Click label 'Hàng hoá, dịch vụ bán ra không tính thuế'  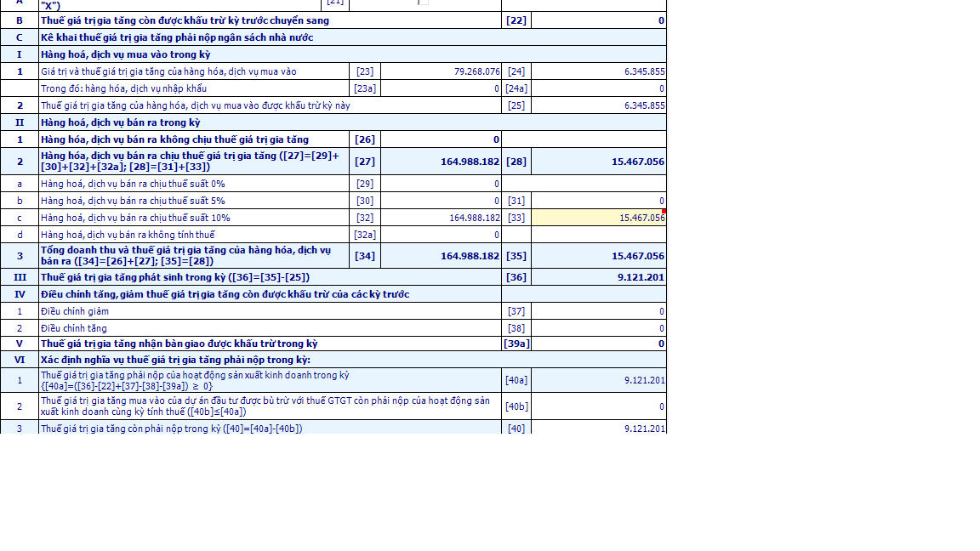pyautogui.click(x=128, y=235)
